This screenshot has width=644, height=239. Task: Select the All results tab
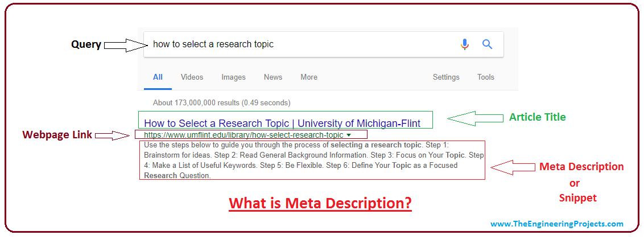click(x=158, y=77)
